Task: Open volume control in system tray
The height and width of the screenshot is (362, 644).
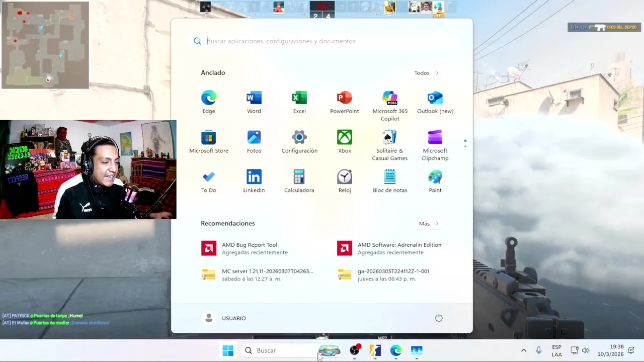Action: 585,350
